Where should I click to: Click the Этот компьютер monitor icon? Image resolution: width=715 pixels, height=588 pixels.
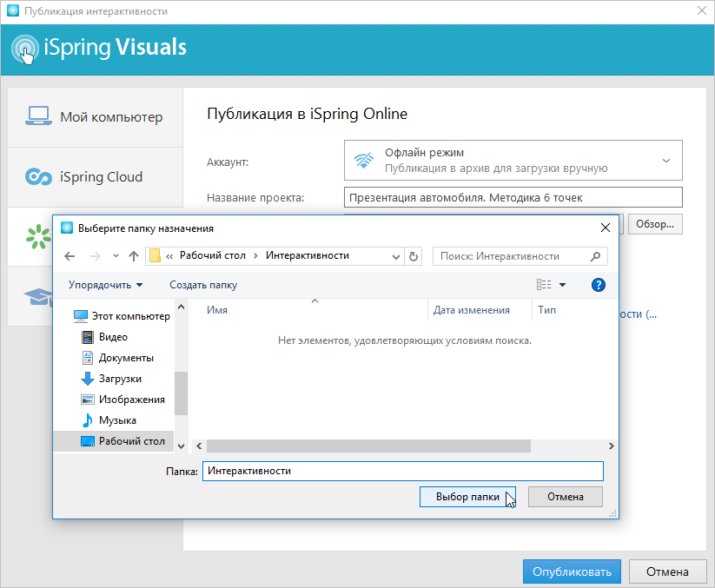click(81, 316)
